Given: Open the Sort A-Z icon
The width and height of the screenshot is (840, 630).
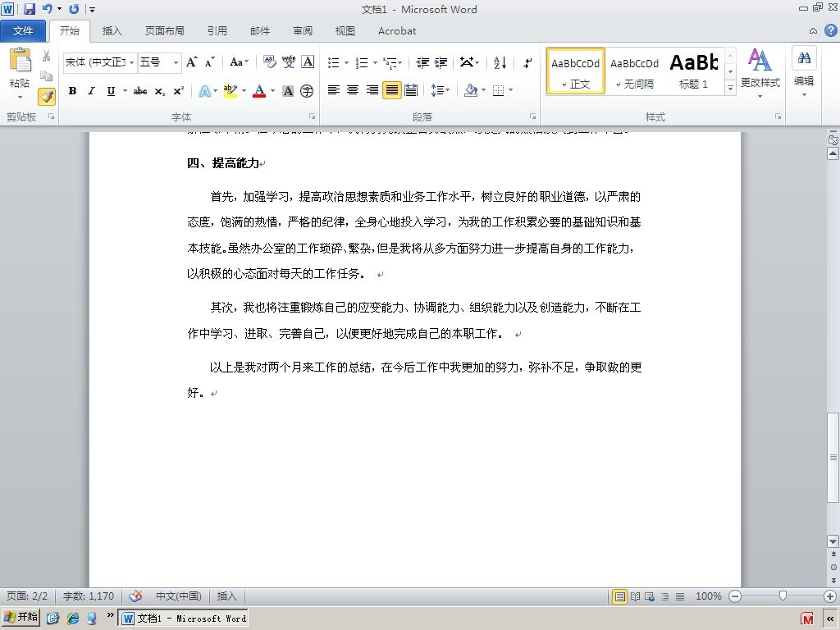Looking at the screenshot, I should pyautogui.click(x=500, y=62).
